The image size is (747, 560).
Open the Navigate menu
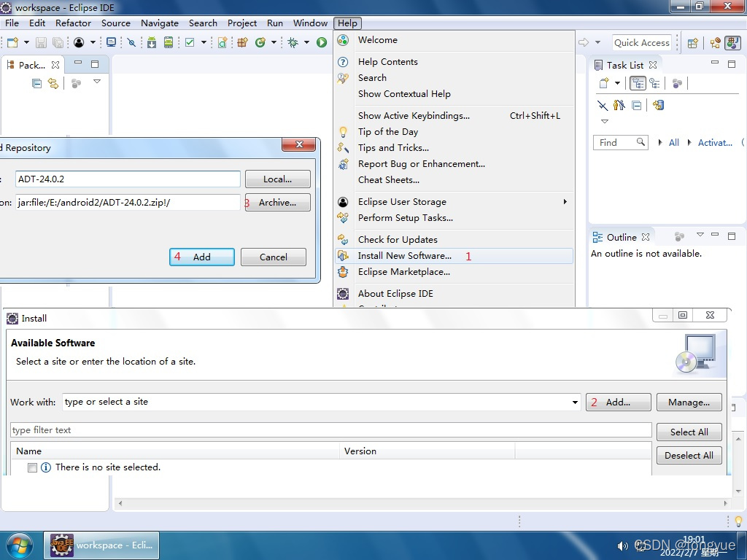(x=160, y=23)
